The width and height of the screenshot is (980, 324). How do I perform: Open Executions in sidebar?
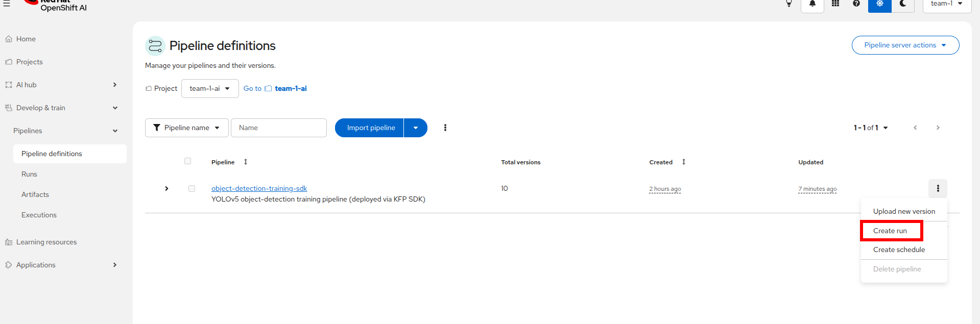coord(39,215)
